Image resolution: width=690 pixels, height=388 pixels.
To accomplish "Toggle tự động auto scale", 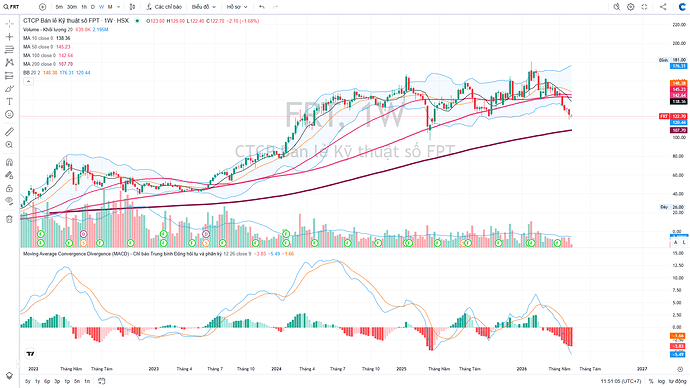I will pos(677,381).
